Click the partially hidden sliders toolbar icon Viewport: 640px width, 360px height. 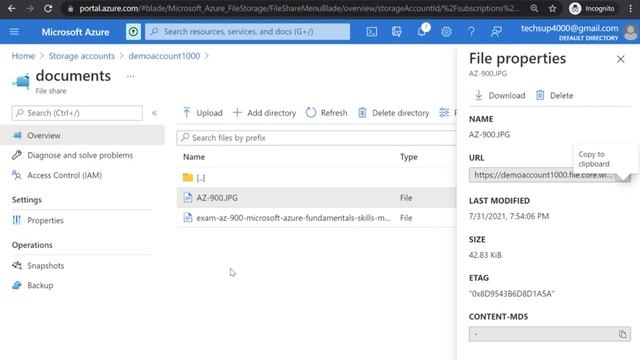[444, 113]
